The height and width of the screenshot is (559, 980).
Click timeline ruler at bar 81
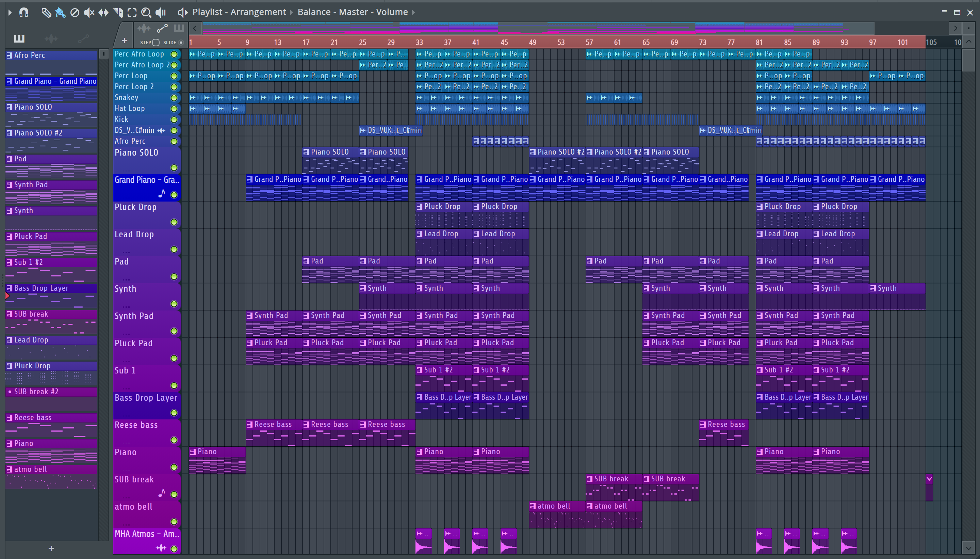click(x=759, y=42)
